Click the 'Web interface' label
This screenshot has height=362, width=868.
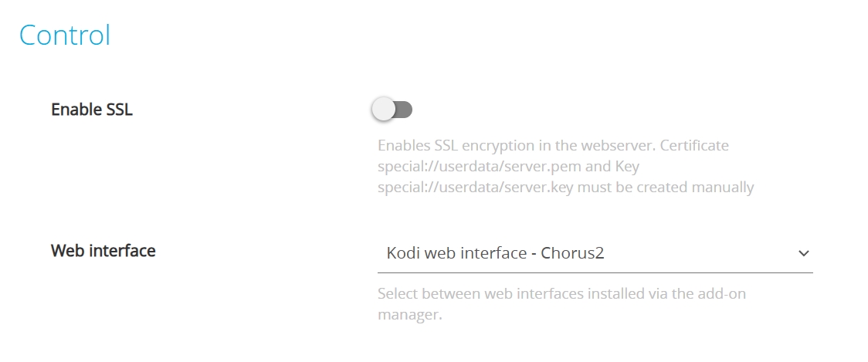point(103,251)
